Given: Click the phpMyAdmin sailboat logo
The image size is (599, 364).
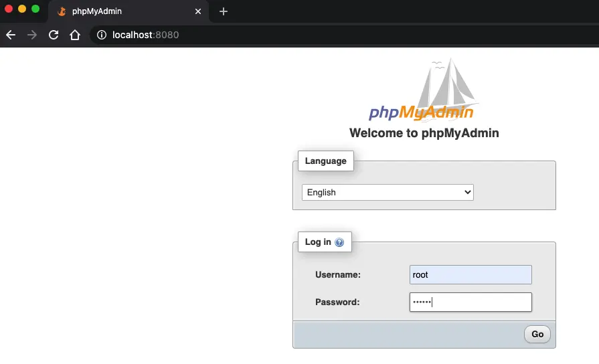Looking at the screenshot, I should (423, 90).
